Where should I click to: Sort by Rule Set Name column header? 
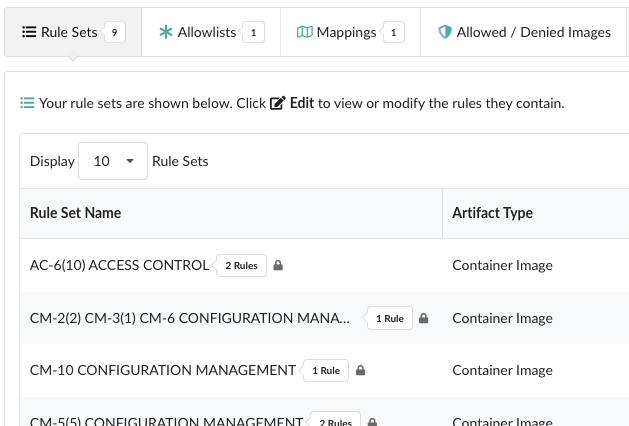point(76,213)
